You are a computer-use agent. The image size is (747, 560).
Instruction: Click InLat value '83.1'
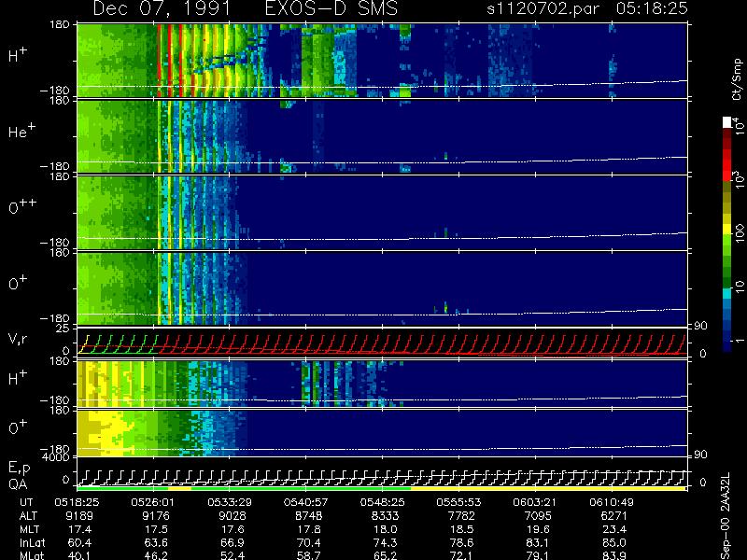539,542
